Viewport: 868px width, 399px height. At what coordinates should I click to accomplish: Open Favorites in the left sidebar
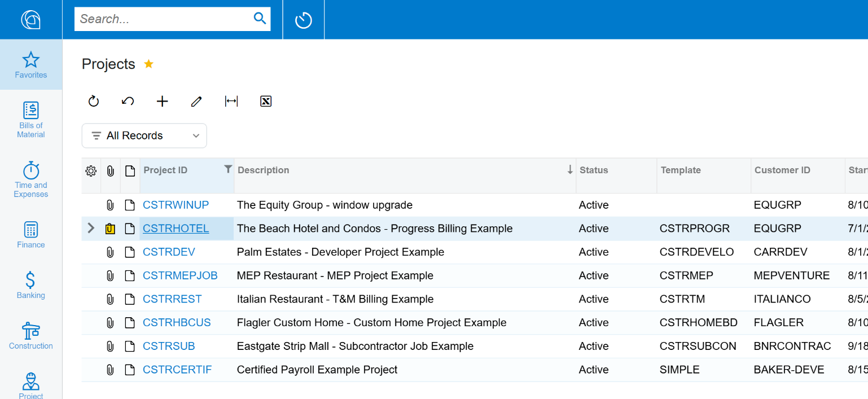tap(31, 65)
